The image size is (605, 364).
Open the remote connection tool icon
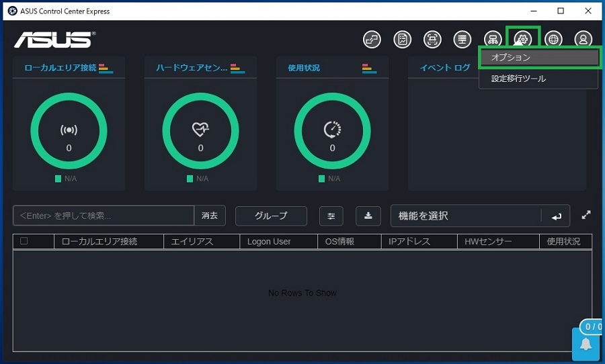(x=372, y=40)
